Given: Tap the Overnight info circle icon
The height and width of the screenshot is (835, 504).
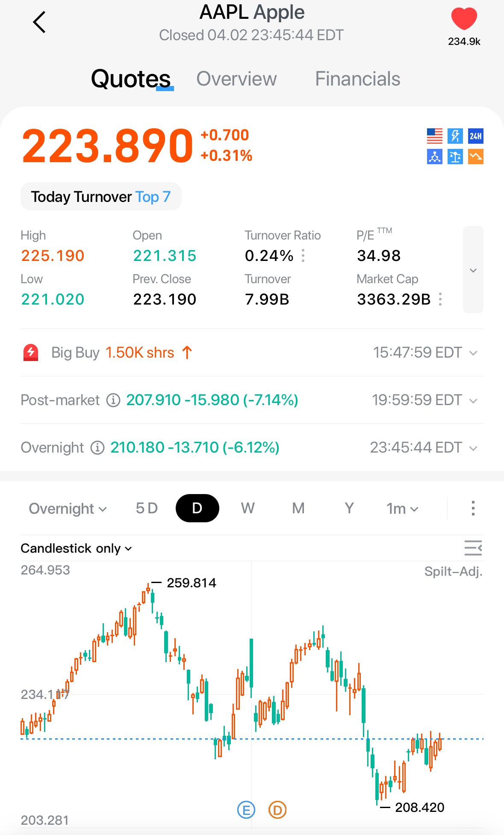Looking at the screenshot, I should [97, 448].
